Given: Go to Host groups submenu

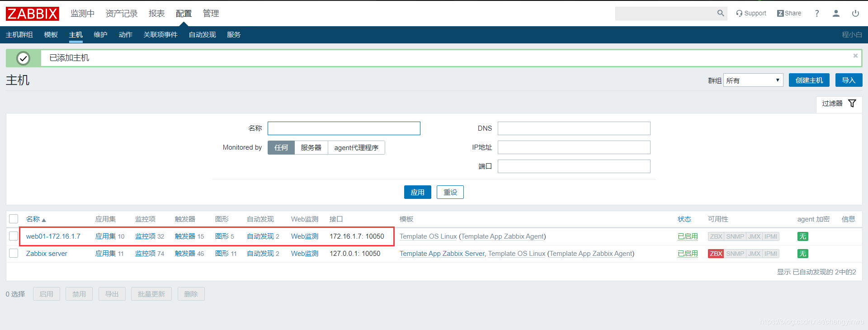Looking at the screenshot, I should coord(19,35).
